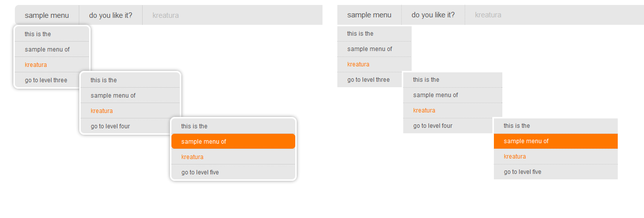Viewport: 644px width, 218px height.
Task: Click orange "kreatura" above rounded "go to level four"
Action: click(x=102, y=111)
